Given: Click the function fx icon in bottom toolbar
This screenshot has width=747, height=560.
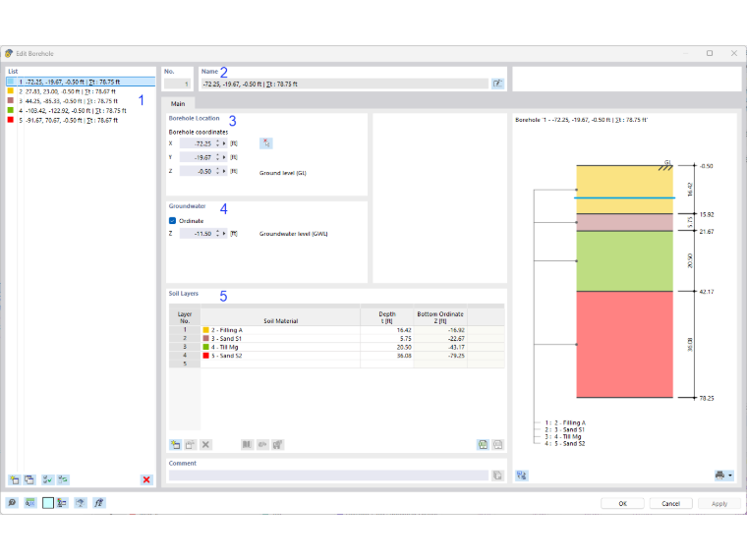Looking at the screenshot, I should click(98, 503).
